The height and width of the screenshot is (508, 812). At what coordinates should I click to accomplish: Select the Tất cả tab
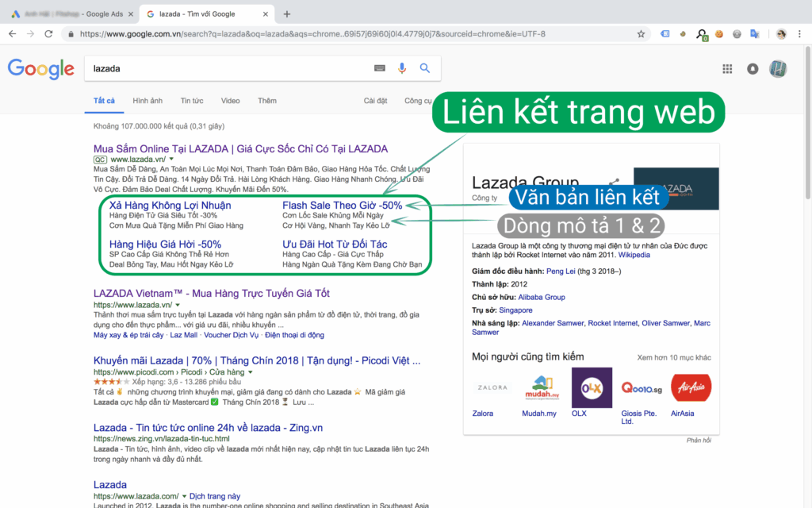[x=104, y=101]
